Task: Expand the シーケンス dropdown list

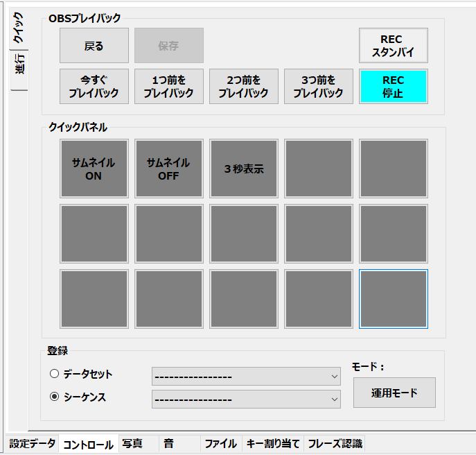Action: 246,400
